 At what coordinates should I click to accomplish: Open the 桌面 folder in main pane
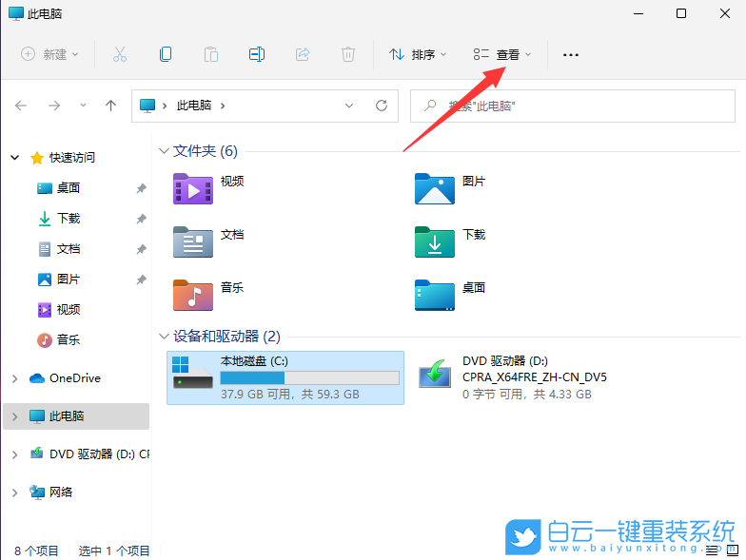click(434, 295)
